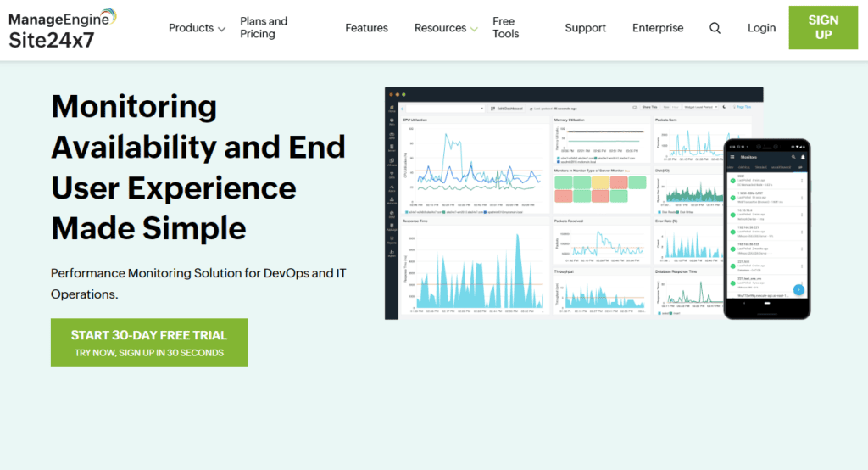Image resolution: width=868 pixels, height=470 pixels.
Task: Visit the Support page
Action: pyautogui.click(x=585, y=28)
